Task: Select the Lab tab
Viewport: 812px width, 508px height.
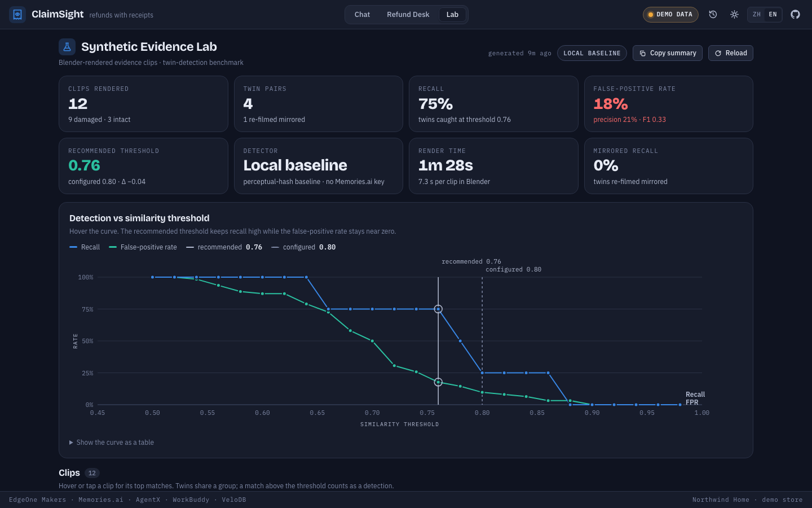Action: pyautogui.click(x=452, y=15)
